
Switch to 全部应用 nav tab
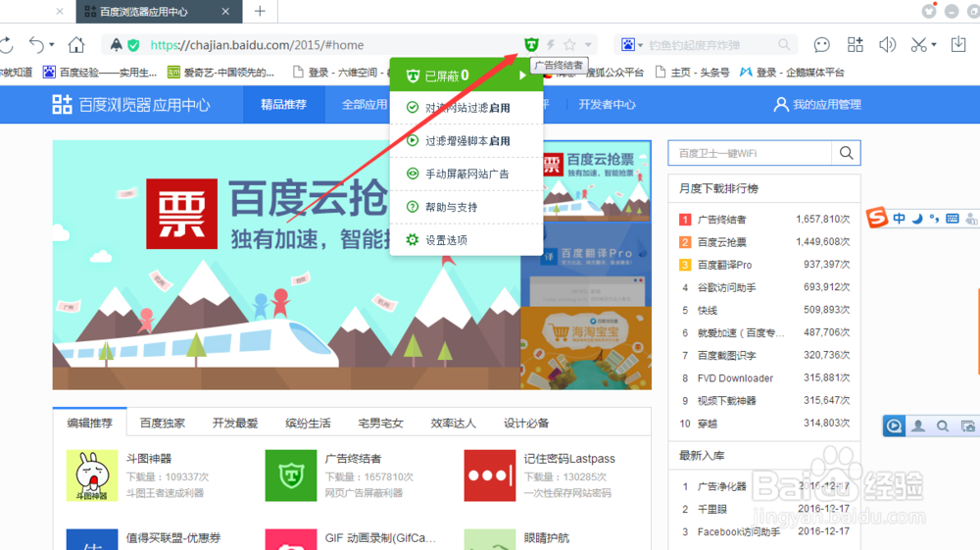(365, 104)
